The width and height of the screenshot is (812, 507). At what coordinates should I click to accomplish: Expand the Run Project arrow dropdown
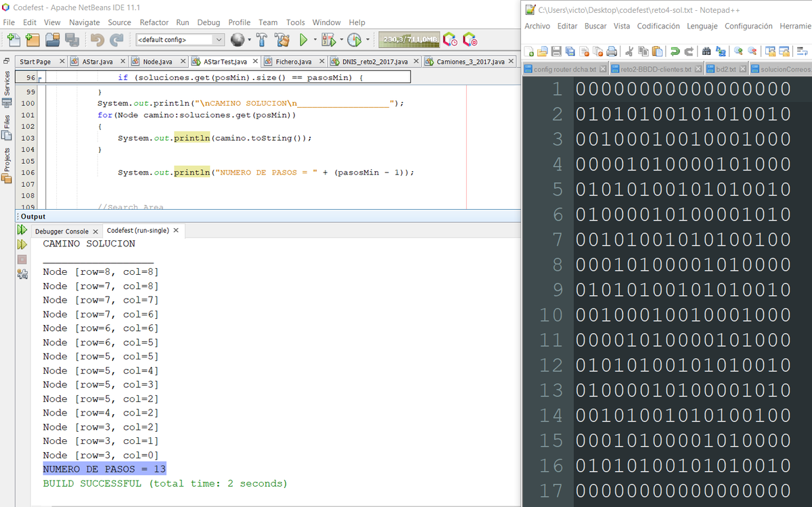pyautogui.click(x=315, y=40)
